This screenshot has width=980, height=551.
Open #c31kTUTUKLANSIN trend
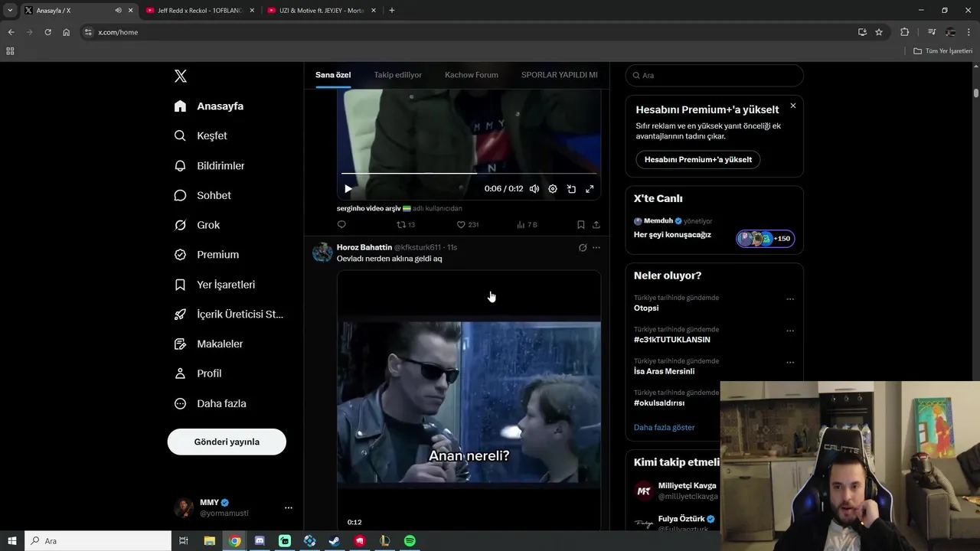pos(672,340)
